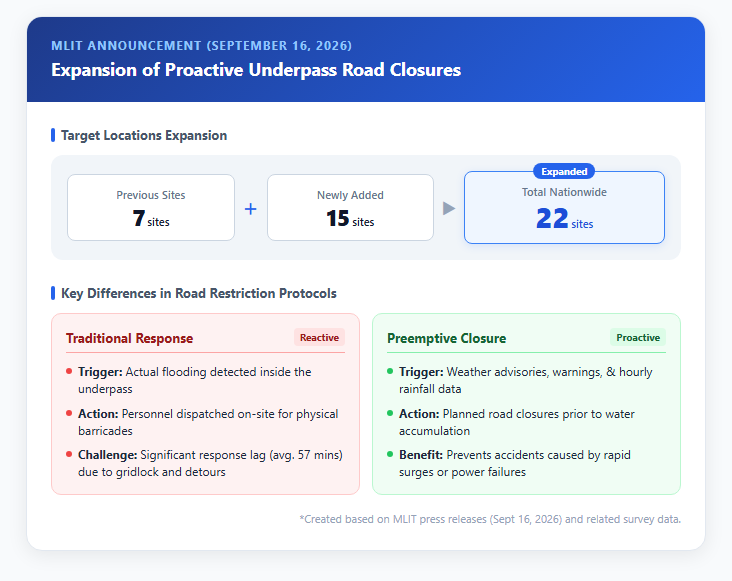Click the 'Action: Planned road closures' bullet text
This screenshot has height=581, width=732.
click(517, 422)
